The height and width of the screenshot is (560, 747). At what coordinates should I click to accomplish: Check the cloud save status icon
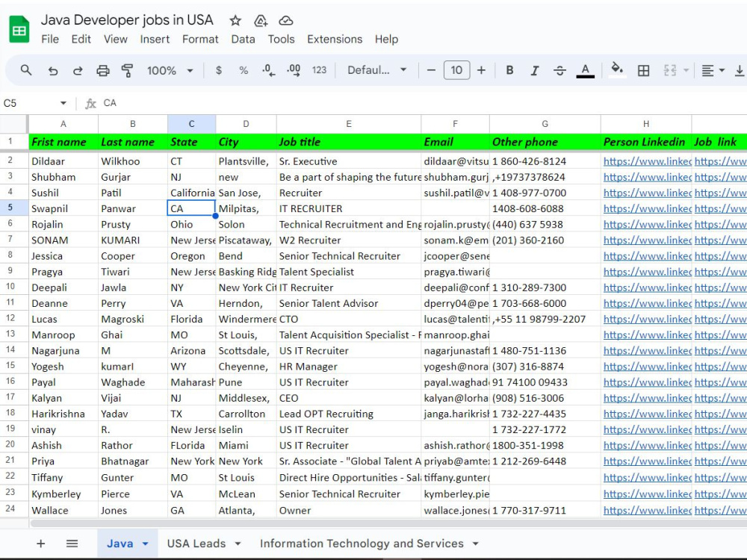286,20
